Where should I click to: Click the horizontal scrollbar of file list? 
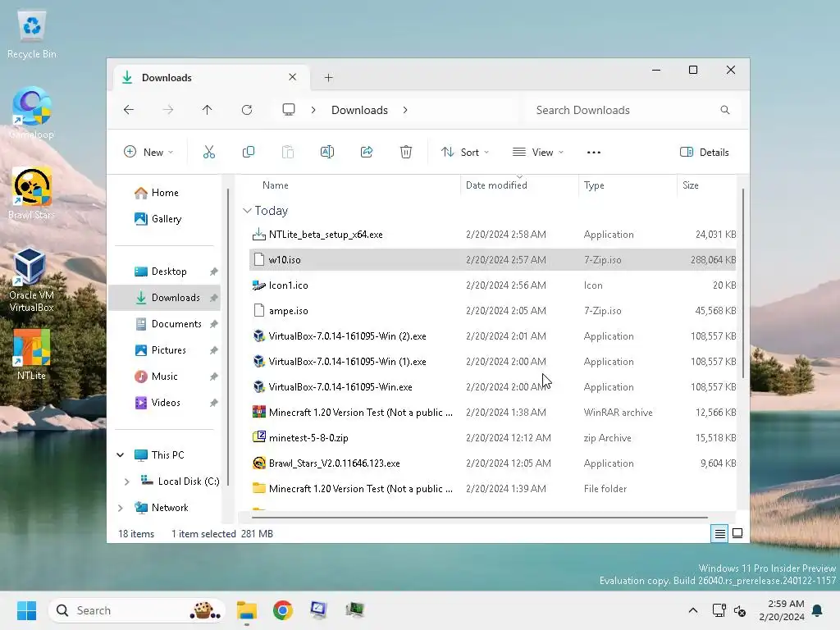(479, 518)
